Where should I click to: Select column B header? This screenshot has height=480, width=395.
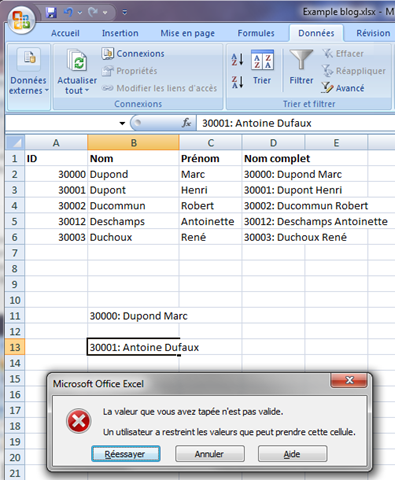click(x=133, y=143)
